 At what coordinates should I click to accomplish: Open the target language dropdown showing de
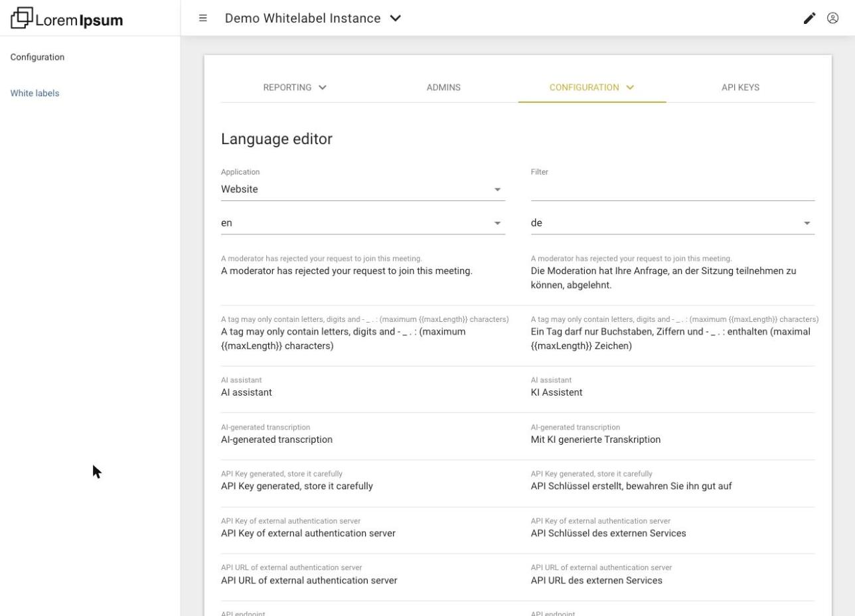coord(672,223)
